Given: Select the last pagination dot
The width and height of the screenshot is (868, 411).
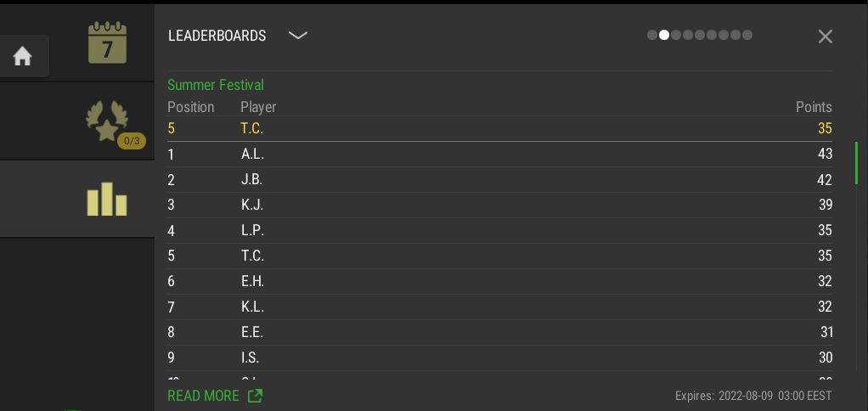Looking at the screenshot, I should 747,36.
